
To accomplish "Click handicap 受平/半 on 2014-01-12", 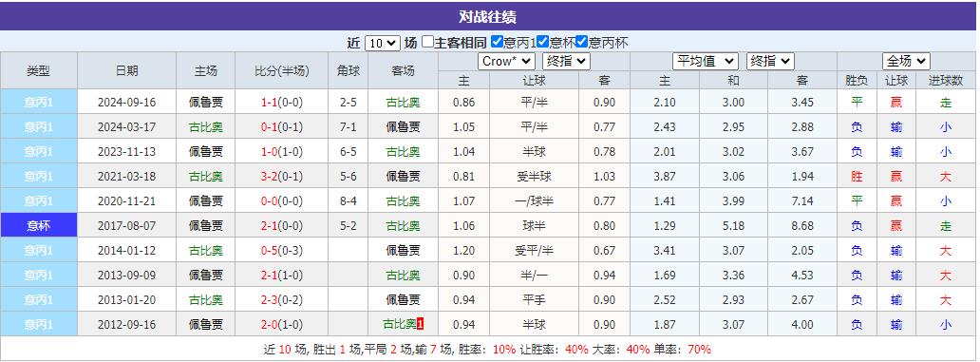I will 535,251.
